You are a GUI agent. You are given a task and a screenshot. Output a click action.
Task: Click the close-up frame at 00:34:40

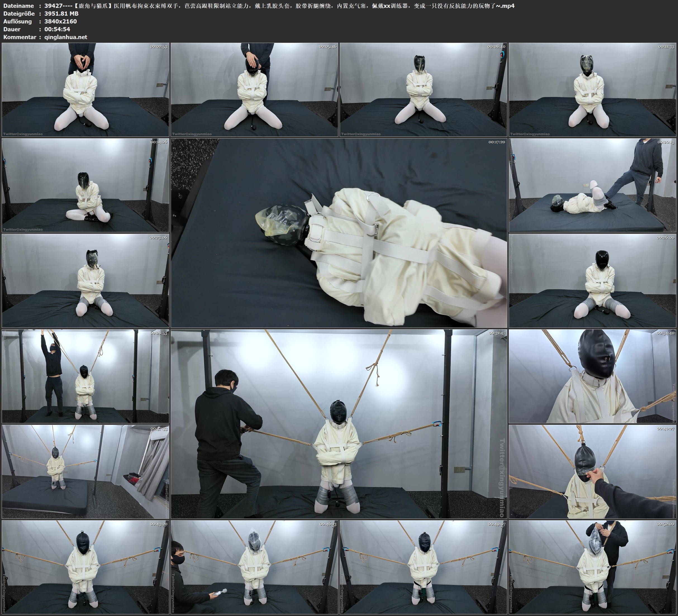click(592, 376)
